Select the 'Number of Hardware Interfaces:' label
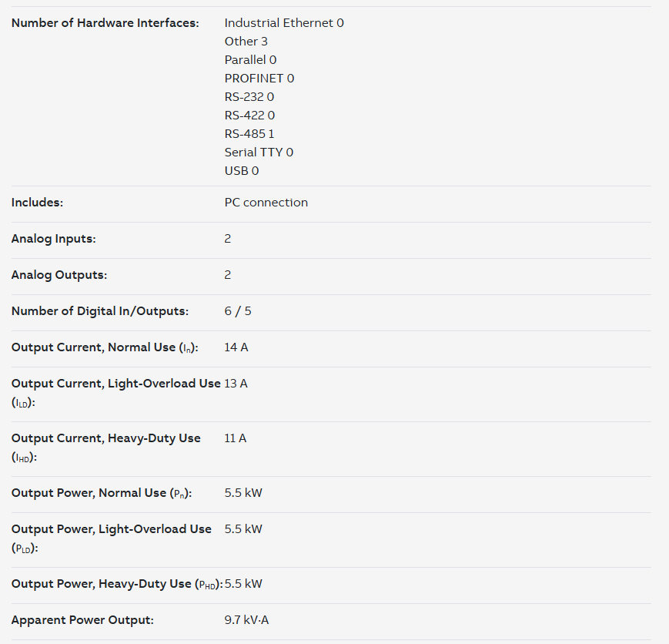Screen dimensions: 669x644 (105, 23)
